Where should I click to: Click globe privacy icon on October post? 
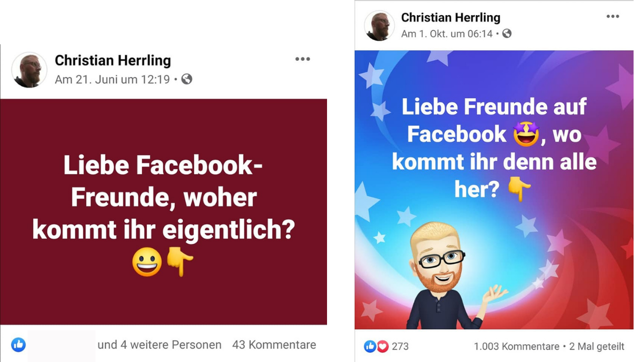point(507,34)
